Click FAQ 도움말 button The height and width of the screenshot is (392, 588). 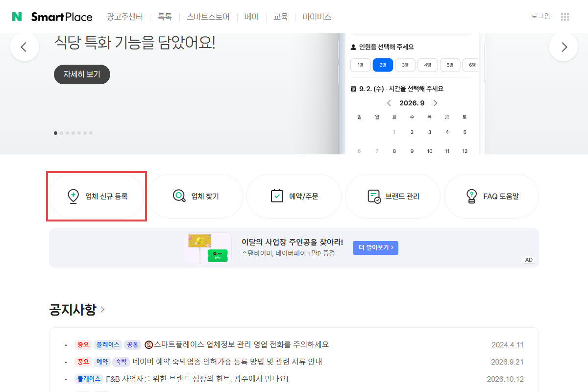pyautogui.click(x=491, y=196)
